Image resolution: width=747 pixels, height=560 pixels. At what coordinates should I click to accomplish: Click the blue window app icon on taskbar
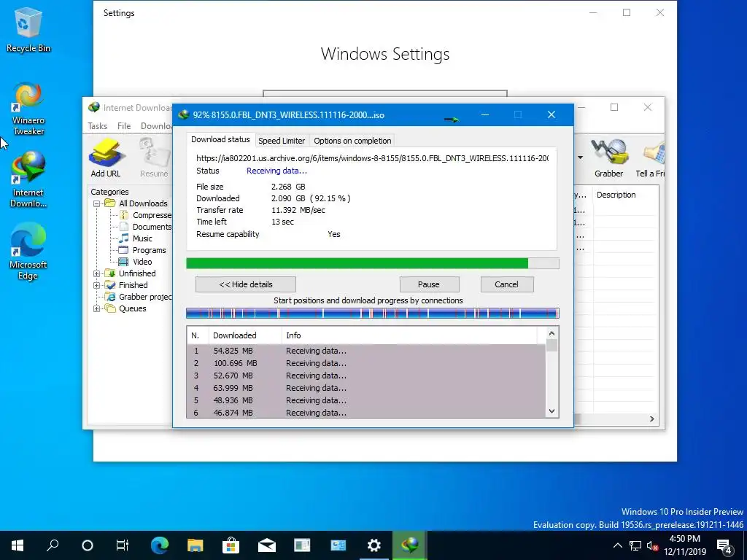[338, 545]
